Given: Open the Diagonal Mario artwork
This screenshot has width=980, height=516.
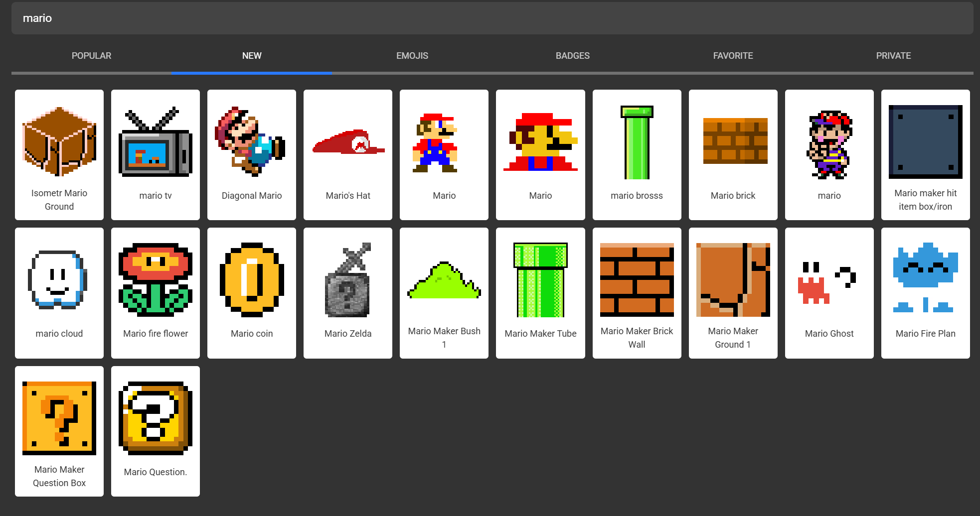Looking at the screenshot, I should (252, 155).
